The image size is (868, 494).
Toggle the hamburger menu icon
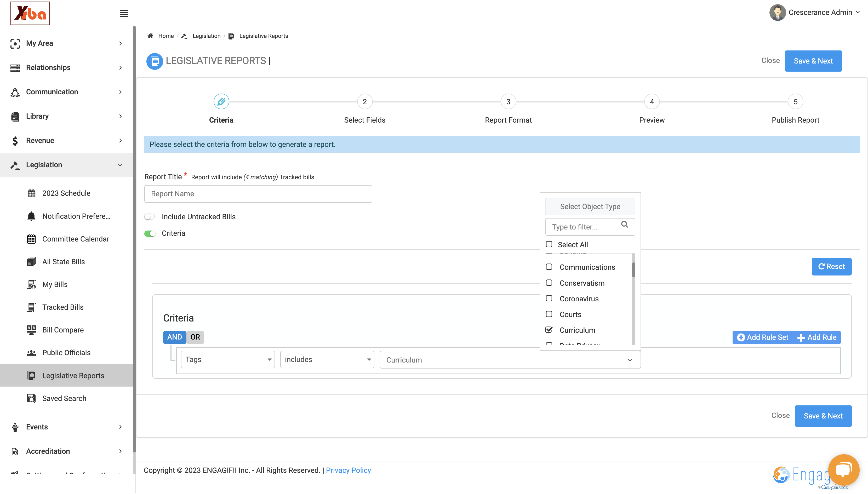point(124,14)
